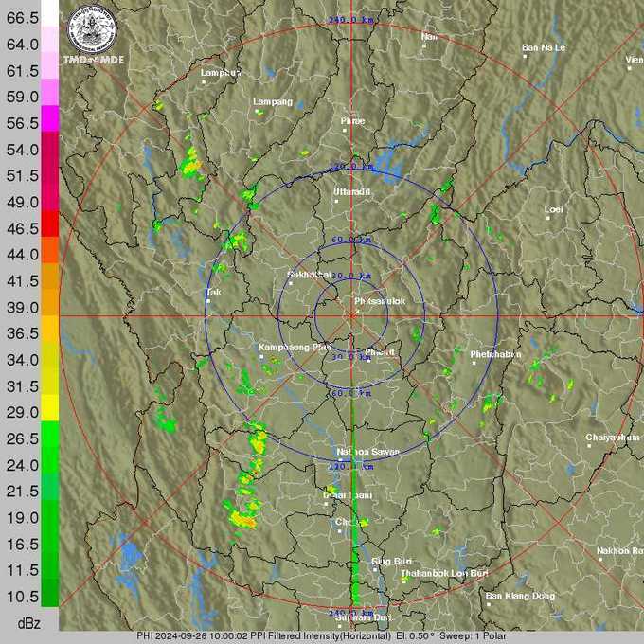Click the top '240.0 km' range ring label
This screenshot has height=644, width=644.
350,20
